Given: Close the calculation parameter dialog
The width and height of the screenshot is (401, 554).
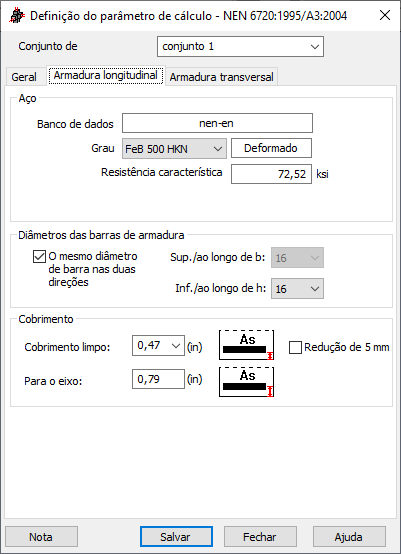Looking at the screenshot, I should (385, 15).
